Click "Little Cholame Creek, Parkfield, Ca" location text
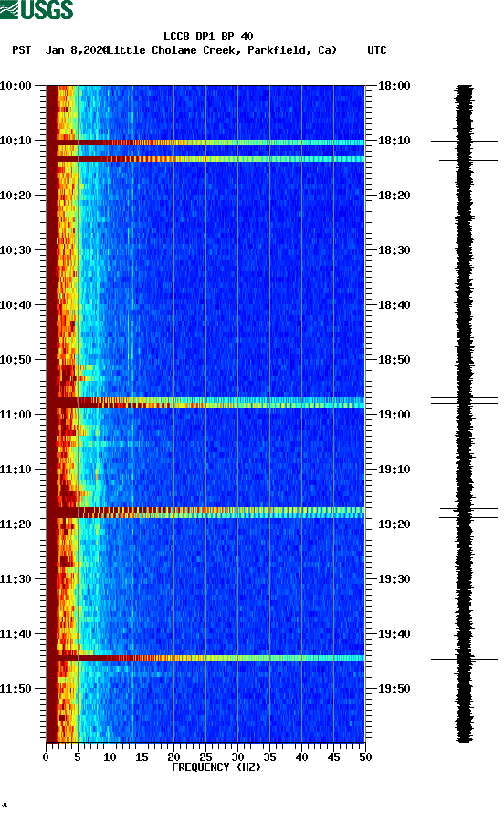Image resolution: width=504 pixels, height=815 pixels. pos(222,50)
